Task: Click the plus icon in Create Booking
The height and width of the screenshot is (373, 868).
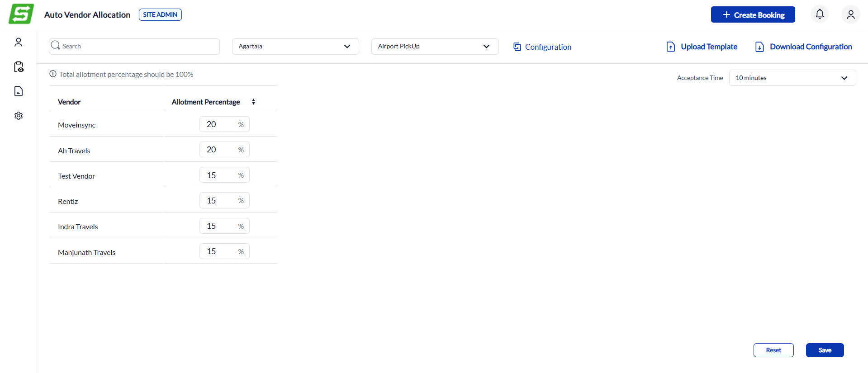Action: 726,14
